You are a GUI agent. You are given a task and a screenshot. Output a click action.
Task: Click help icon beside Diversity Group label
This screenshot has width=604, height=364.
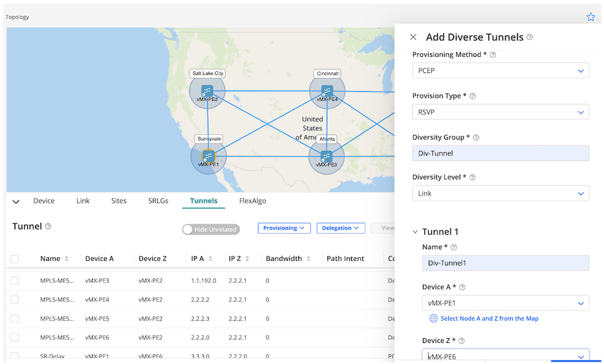[x=476, y=138]
